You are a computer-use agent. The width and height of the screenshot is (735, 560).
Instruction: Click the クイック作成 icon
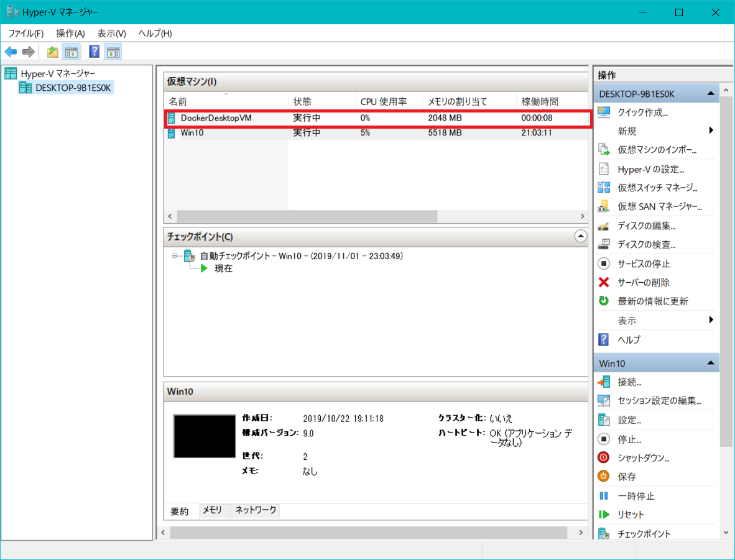click(604, 112)
